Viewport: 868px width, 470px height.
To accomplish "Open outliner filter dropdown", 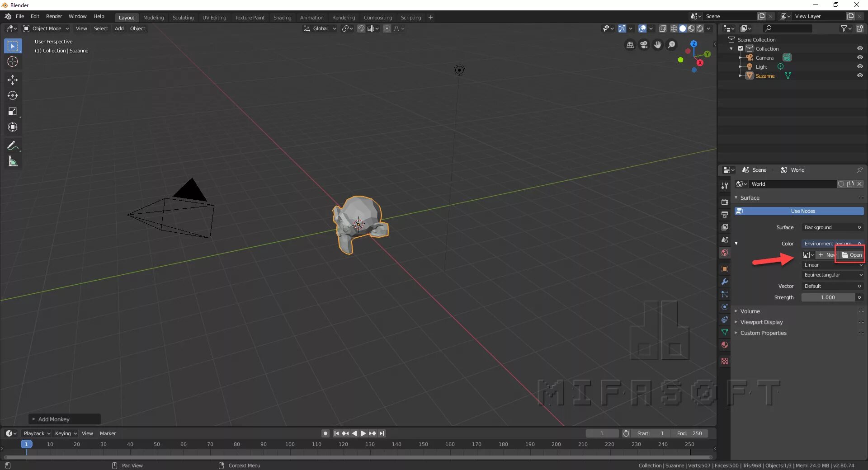I will pos(846,28).
